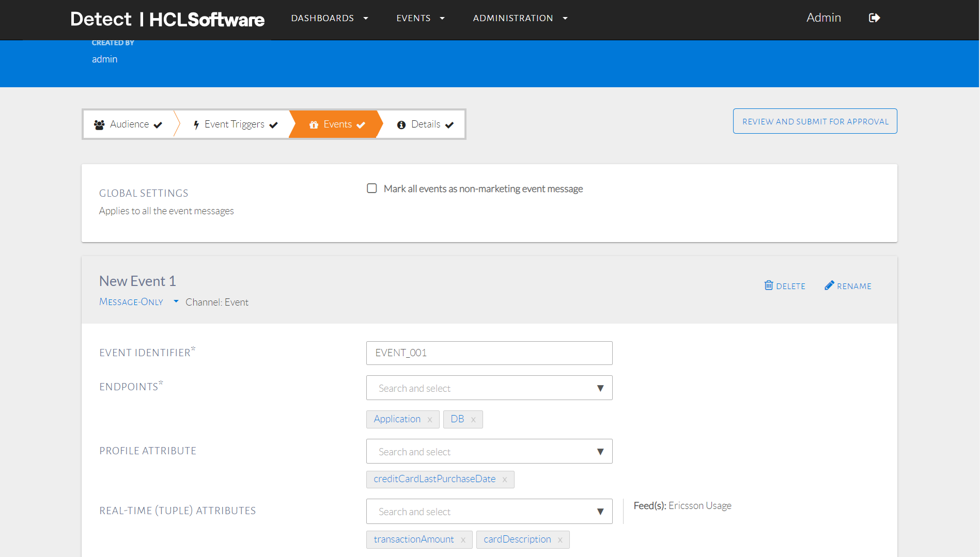
Task: Click the Admin user name
Action: pos(823,18)
